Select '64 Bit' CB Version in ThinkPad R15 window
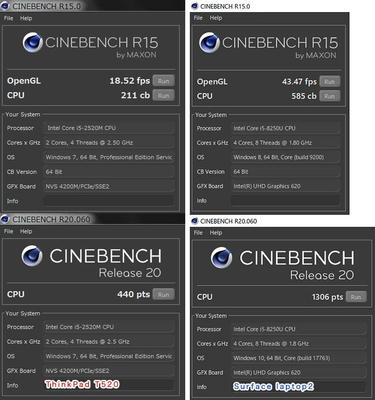The width and height of the screenshot is (375, 400). [x=54, y=172]
